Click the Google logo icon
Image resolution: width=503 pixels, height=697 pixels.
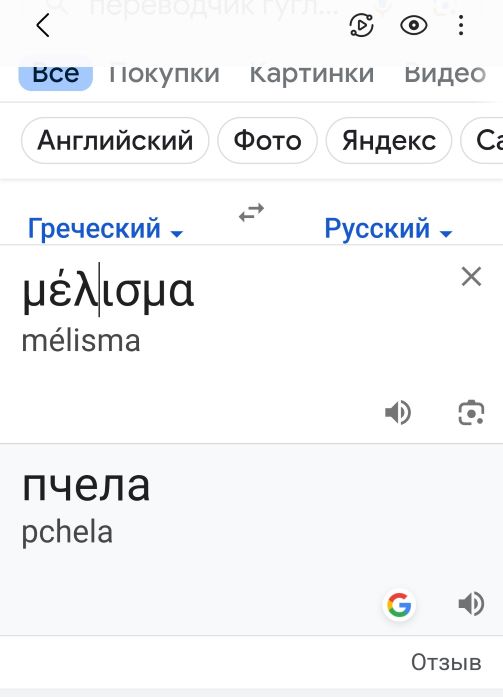(x=399, y=605)
